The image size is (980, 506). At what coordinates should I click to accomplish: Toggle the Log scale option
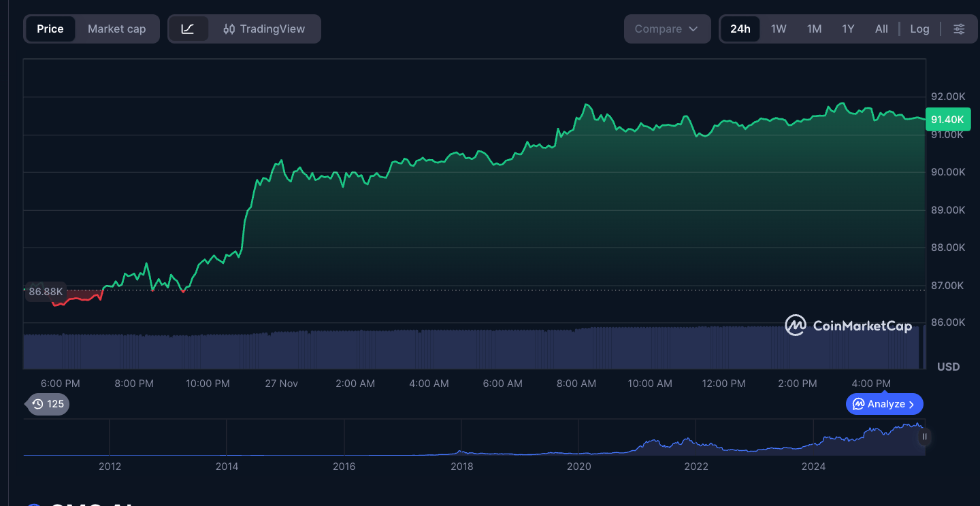tap(919, 29)
